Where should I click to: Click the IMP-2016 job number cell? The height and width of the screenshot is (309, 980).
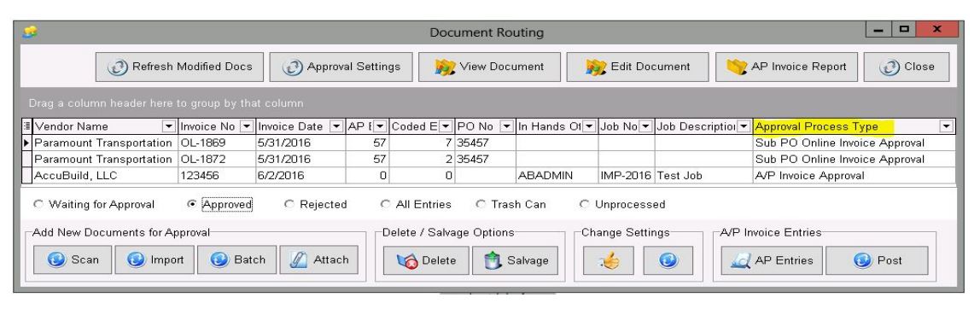[x=626, y=176]
